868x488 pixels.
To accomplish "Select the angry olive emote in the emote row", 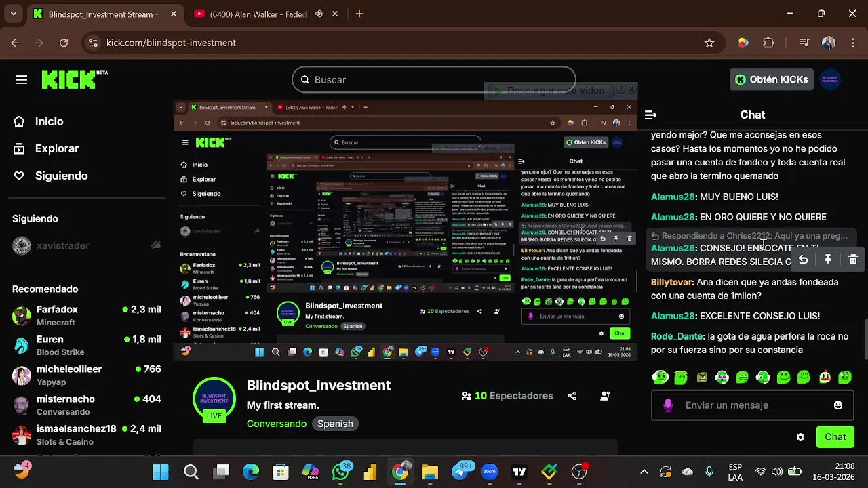I will pyautogui.click(x=702, y=377).
